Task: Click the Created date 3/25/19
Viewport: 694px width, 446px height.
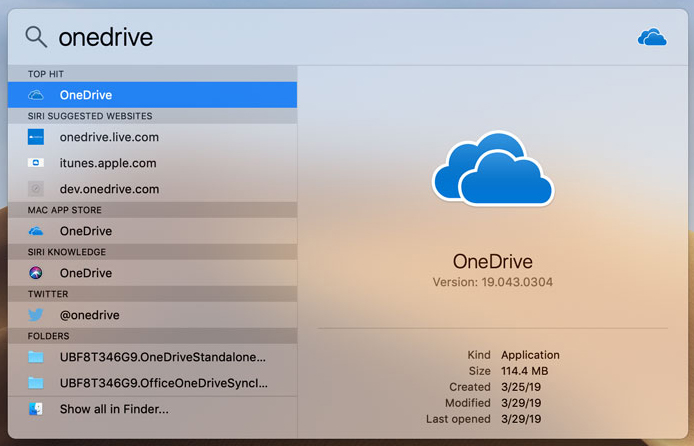Action: (521, 387)
